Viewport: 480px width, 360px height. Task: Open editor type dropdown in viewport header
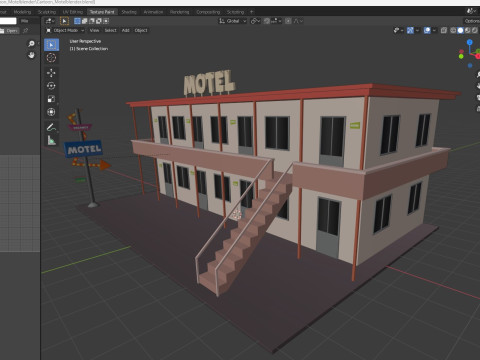pyautogui.click(x=50, y=21)
